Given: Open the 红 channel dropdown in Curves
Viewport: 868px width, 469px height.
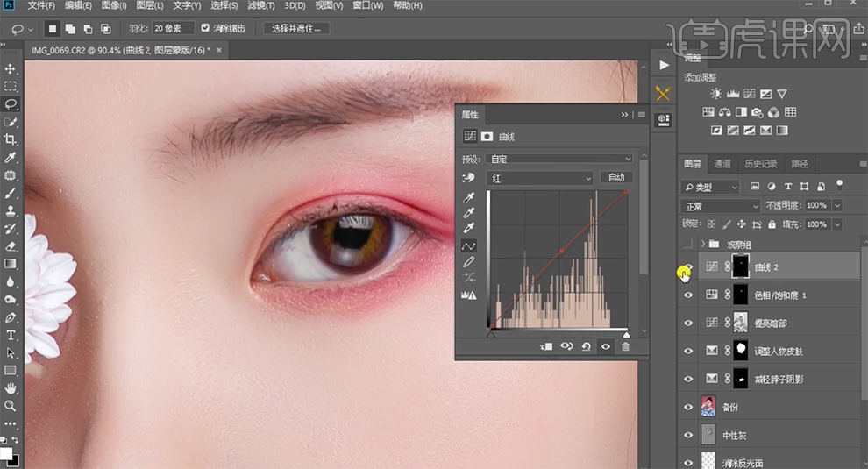Looking at the screenshot, I should tap(540, 178).
